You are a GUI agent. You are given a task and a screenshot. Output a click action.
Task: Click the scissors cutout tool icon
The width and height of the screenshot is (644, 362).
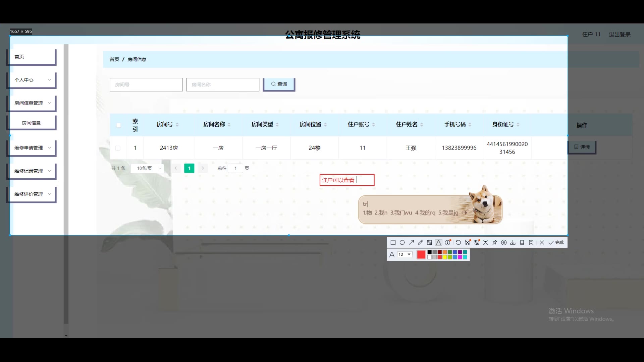point(468,243)
